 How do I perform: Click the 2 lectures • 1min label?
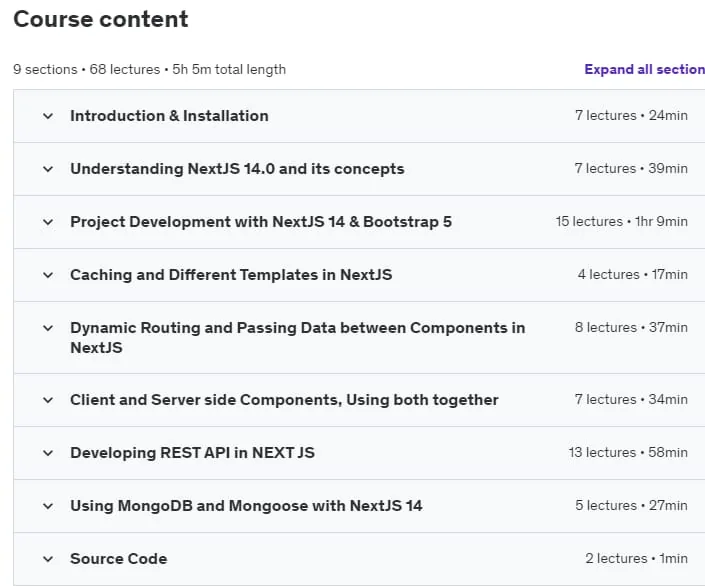point(637,559)
